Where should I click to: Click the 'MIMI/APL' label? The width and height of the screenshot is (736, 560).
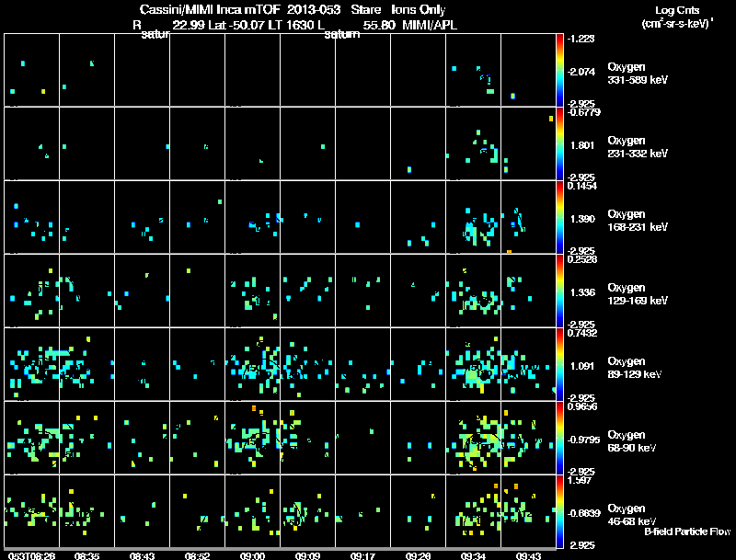430,26
